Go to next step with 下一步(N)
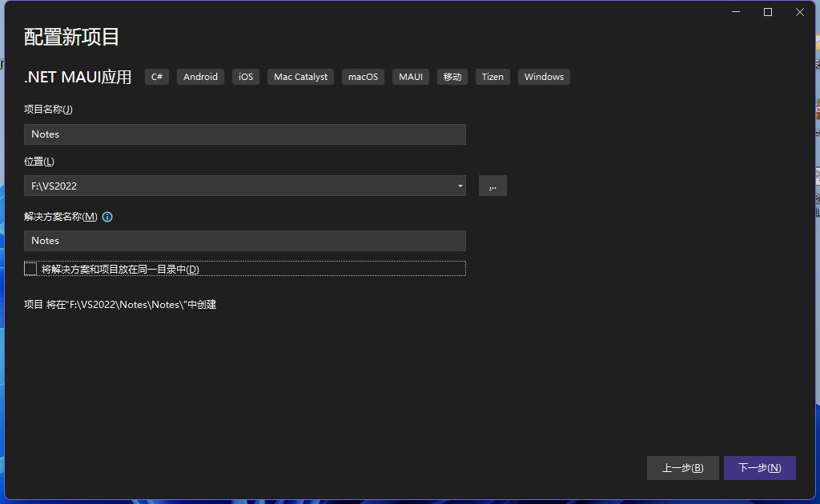Image resolution: width=820 pixels, height=504 pixels. tap(759, 468)
